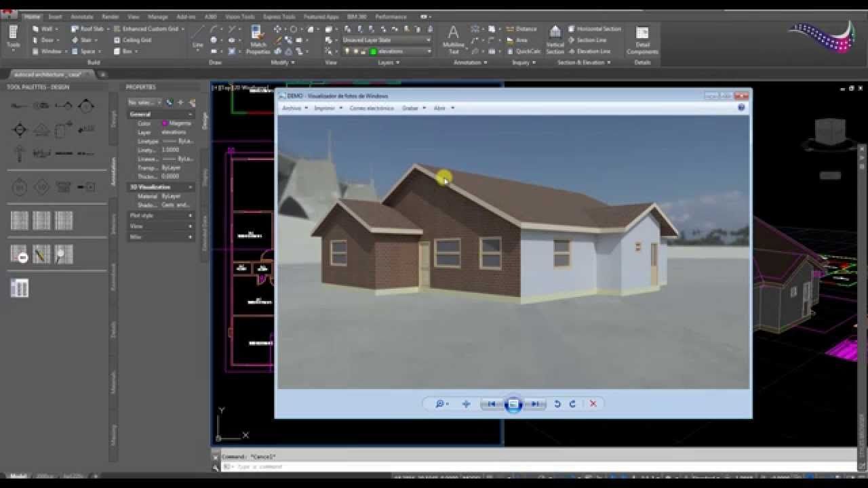Viewport: 868px width, 488px height.
Task: Select the Line draw tool
Action: (x=197, y=37)
